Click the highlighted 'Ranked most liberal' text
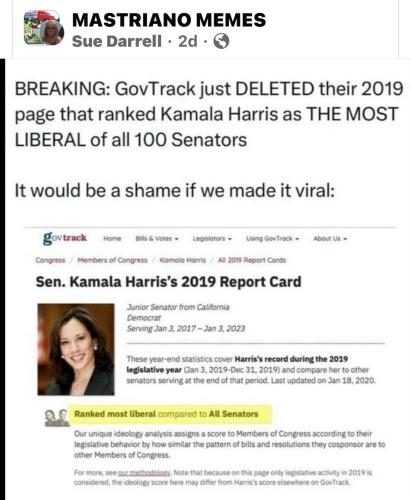The image size is (411, 500). (x=115, y=414)
